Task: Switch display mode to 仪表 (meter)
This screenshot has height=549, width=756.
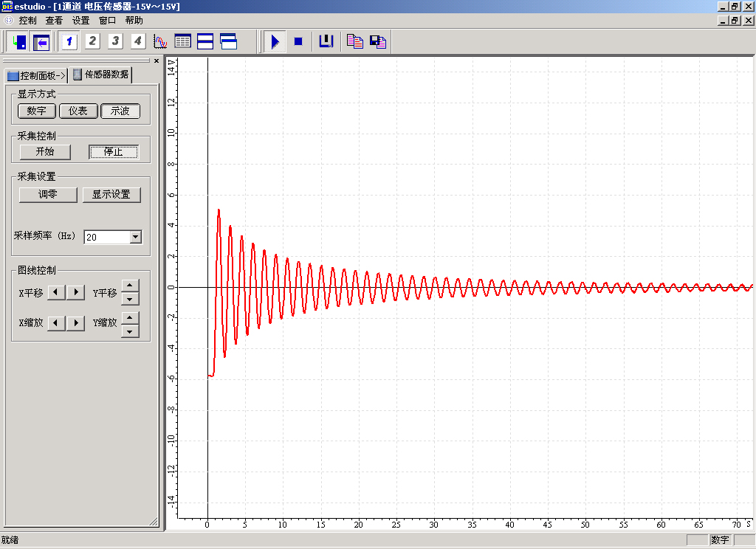Action: click(x=78, y=111)
